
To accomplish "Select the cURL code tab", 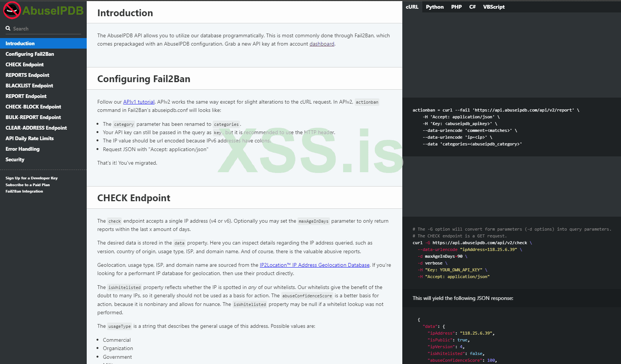I will tap(412, 7).
